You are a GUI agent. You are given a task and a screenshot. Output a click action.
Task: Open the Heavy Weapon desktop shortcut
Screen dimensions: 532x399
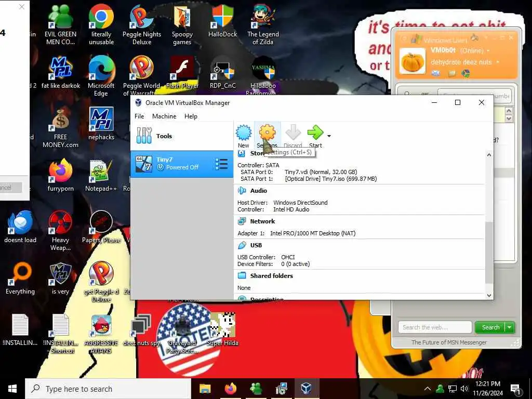[x=60, y=231]
